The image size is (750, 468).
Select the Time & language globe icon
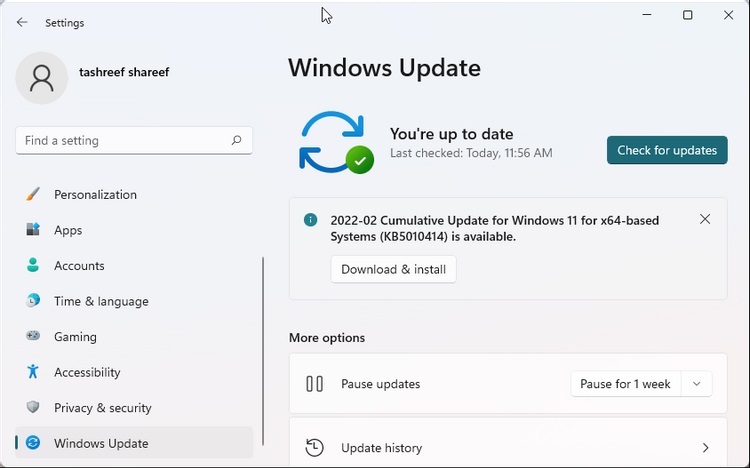tap(33, 301)
